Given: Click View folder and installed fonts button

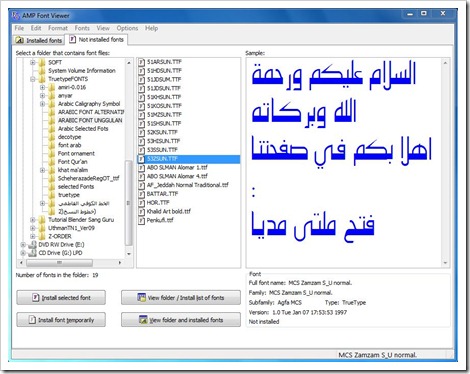Looking at the screenshot, I should click(x=181, y=320).
